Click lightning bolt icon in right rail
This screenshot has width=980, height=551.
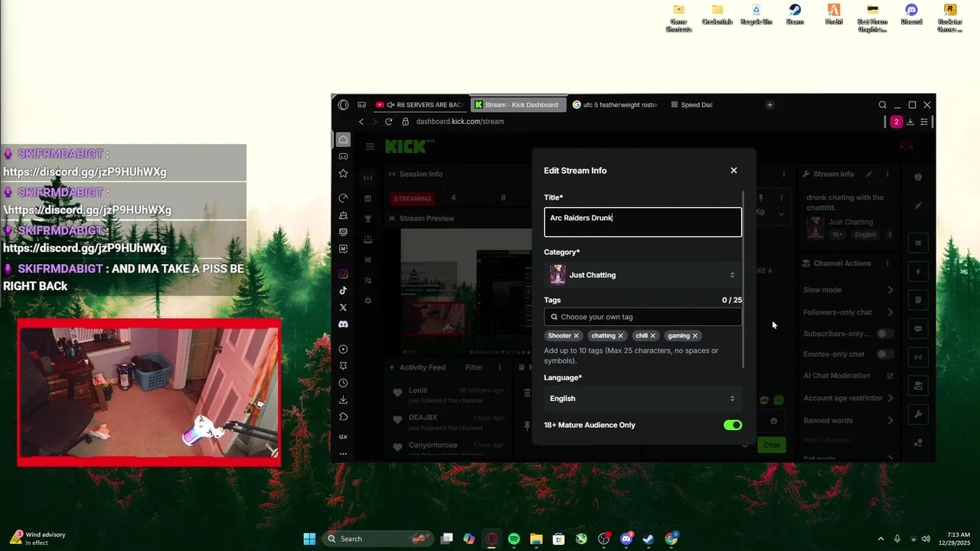(918, 272)
